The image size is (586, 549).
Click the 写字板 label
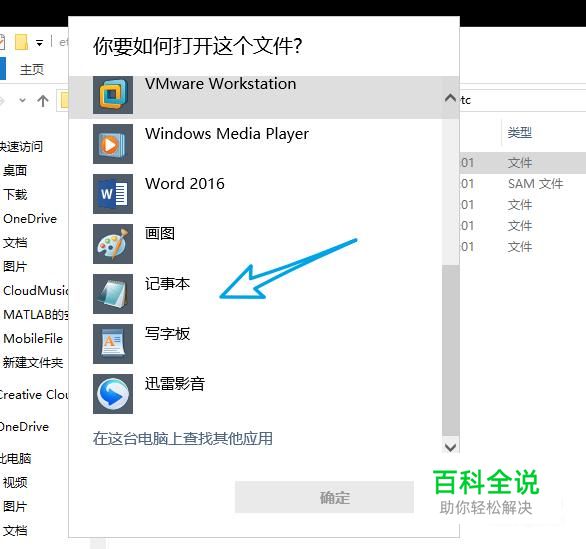click(x=167, y=334)
